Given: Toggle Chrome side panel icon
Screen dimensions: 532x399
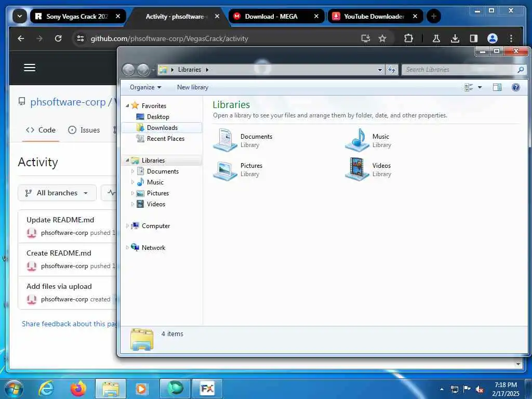Looking at the screenshot, I should (474, 38).
